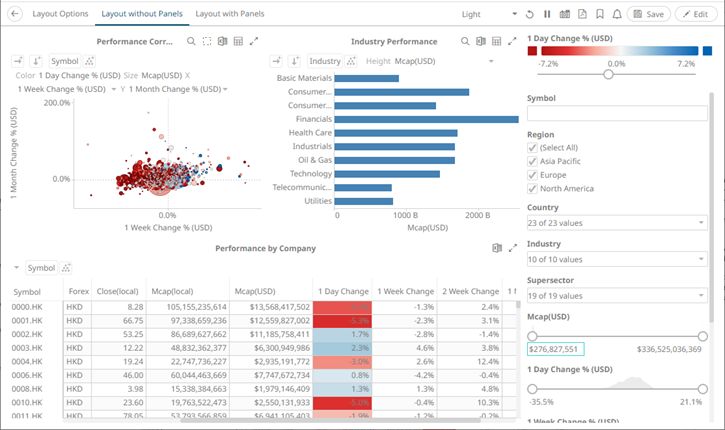This screenshot has height=430, width=725.
Task: Click the refresh icon in top toolbar
Action: tap(529, 14)
